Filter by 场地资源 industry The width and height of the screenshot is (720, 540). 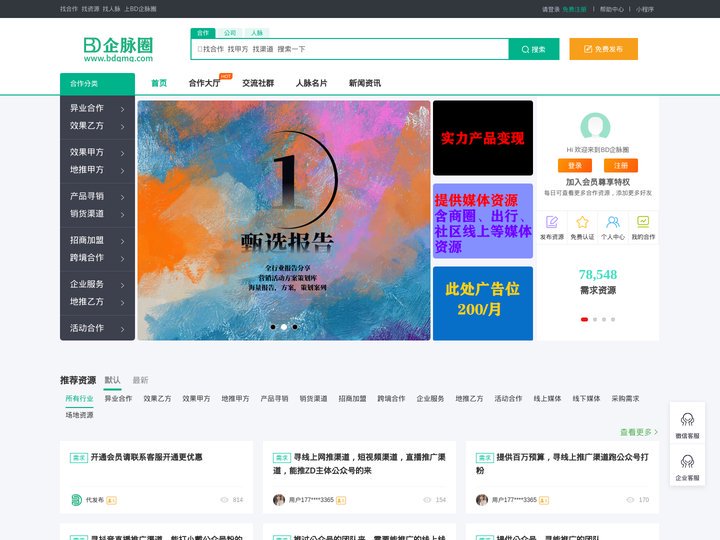pyautogui.click(x=79, y=415)
